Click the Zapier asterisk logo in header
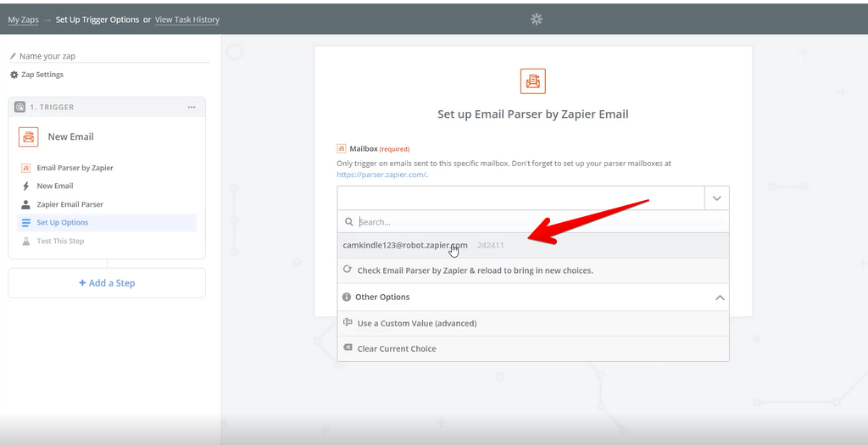Image resolution: width=868 pixels, height=445 pixels. (x=537, y=19)
